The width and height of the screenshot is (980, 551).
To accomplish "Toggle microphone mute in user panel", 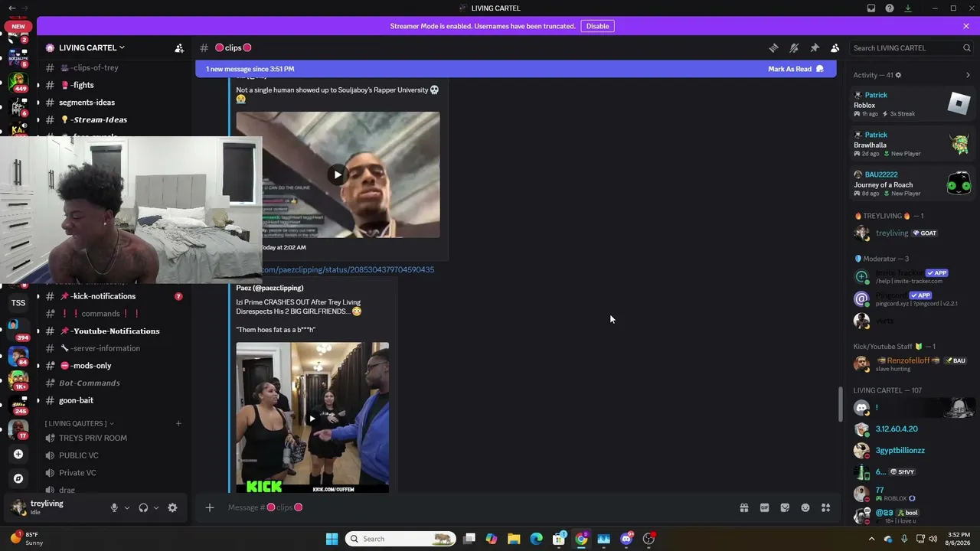I will pyautogui.click(x=114, y=507).
